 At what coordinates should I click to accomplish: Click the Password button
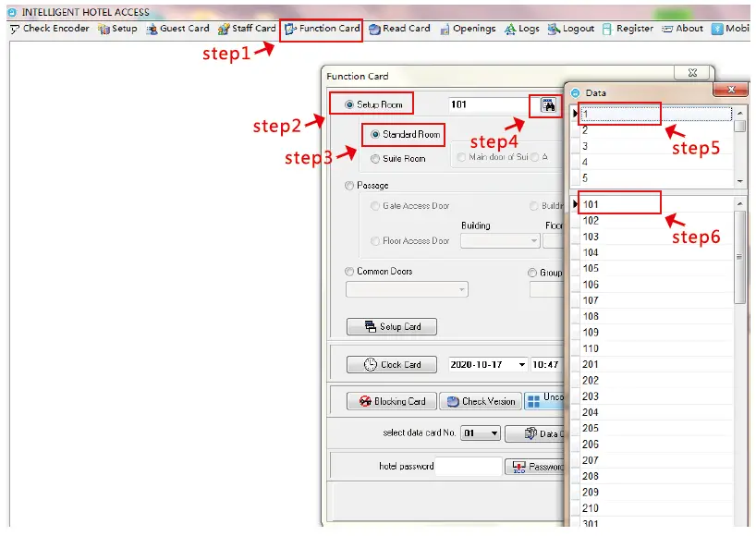pyautogui.click(x=535, y=467)
